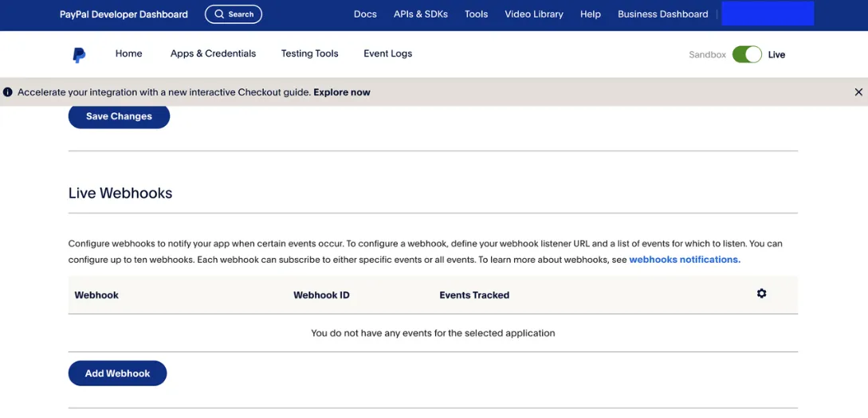Click the Add Webhook button
Image resolution: width=868 pixels, height=418 pixels.
pos(117,373)
